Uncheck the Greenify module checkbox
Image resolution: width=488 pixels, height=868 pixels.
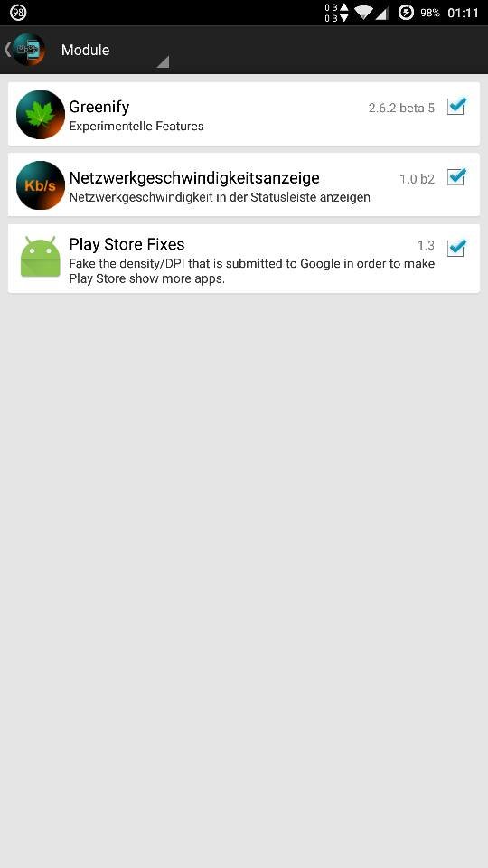(x=456, y=106)
